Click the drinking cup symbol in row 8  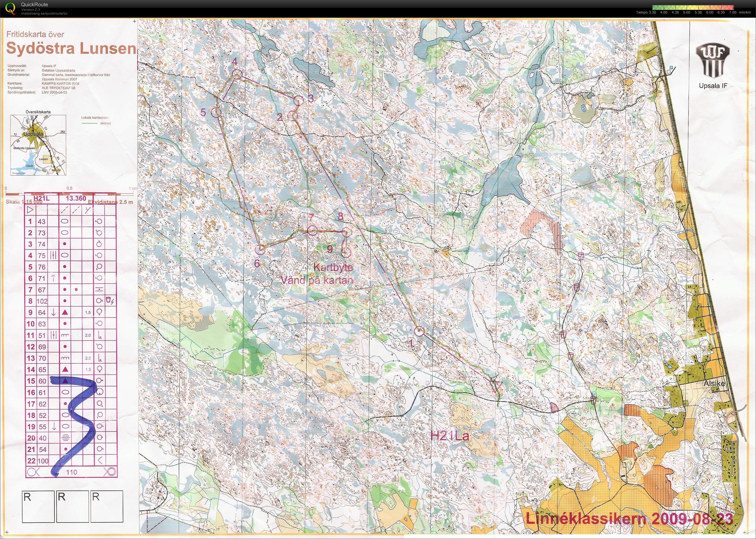click(x=109, y=301)
